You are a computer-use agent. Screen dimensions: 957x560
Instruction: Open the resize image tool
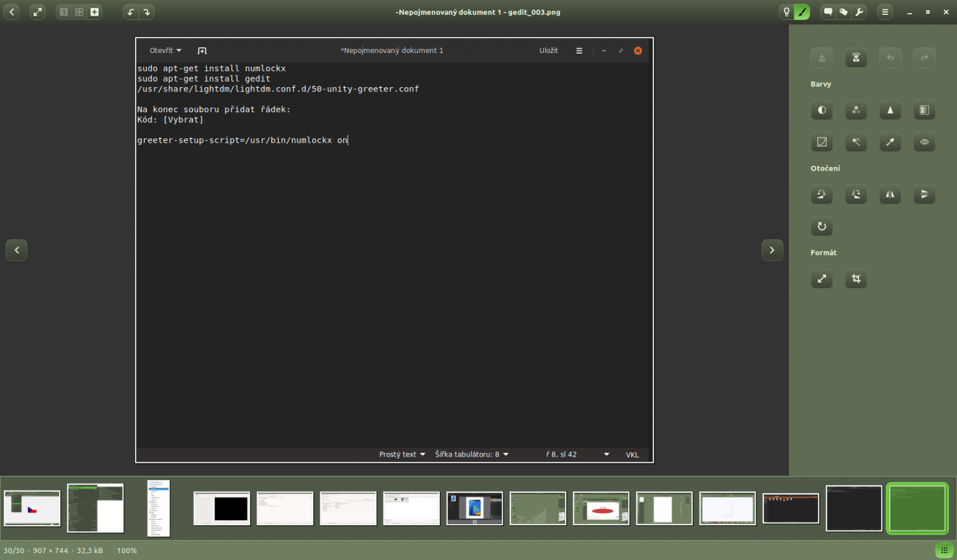pos(822,278)
